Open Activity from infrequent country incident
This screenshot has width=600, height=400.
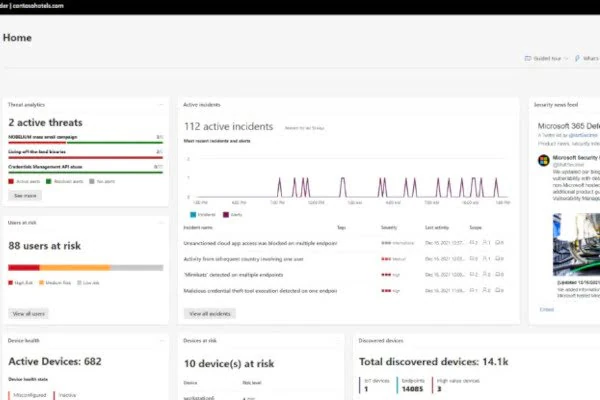point(243,259)
